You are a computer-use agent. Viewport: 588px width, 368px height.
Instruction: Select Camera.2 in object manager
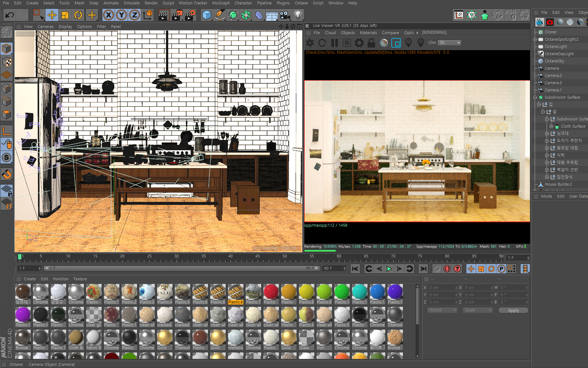click(553, 76)
